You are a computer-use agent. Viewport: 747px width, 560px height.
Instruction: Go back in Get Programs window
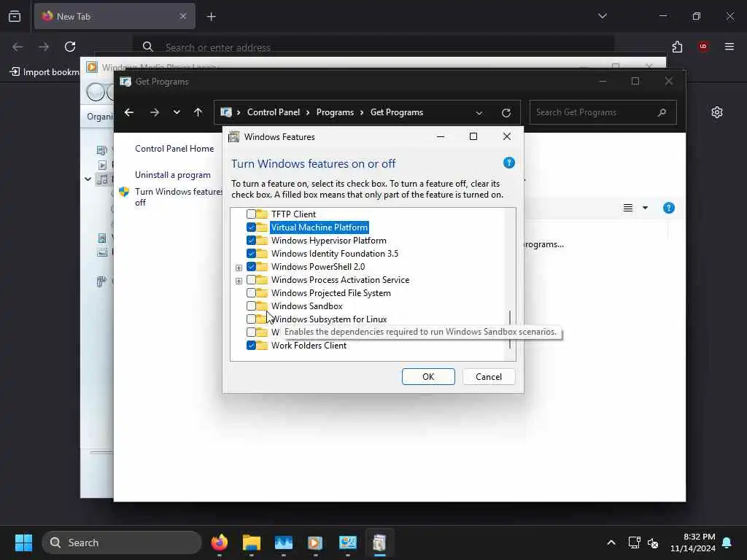click(x=129, y=112)
